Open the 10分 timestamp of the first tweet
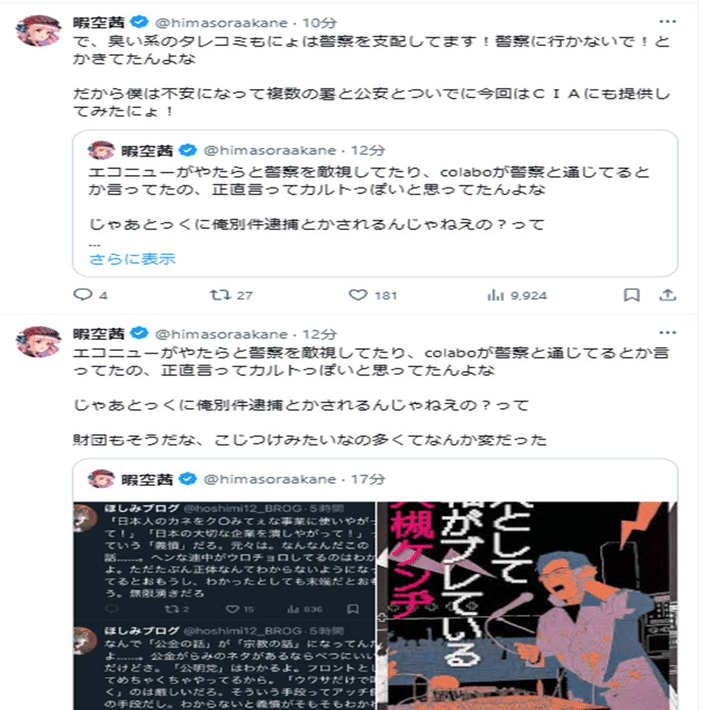The width and height of the screenshot is (710, 710). [x=320, y=23]
